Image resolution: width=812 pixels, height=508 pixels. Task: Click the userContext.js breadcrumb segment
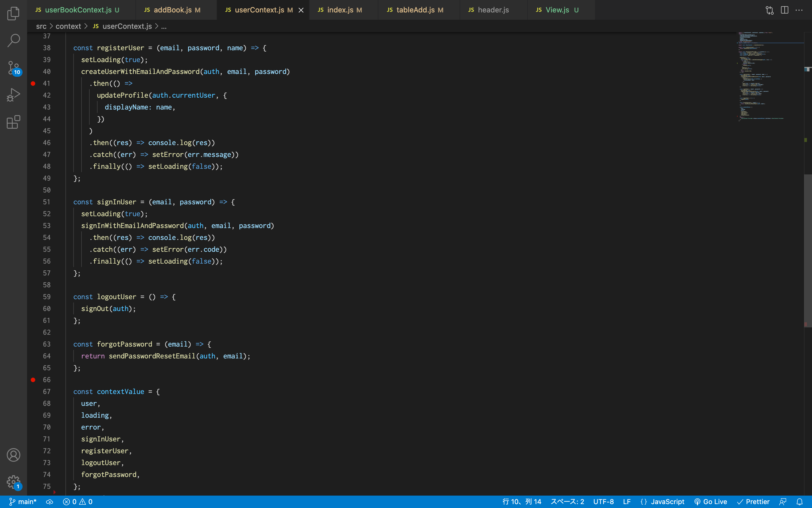click(127, 26)
